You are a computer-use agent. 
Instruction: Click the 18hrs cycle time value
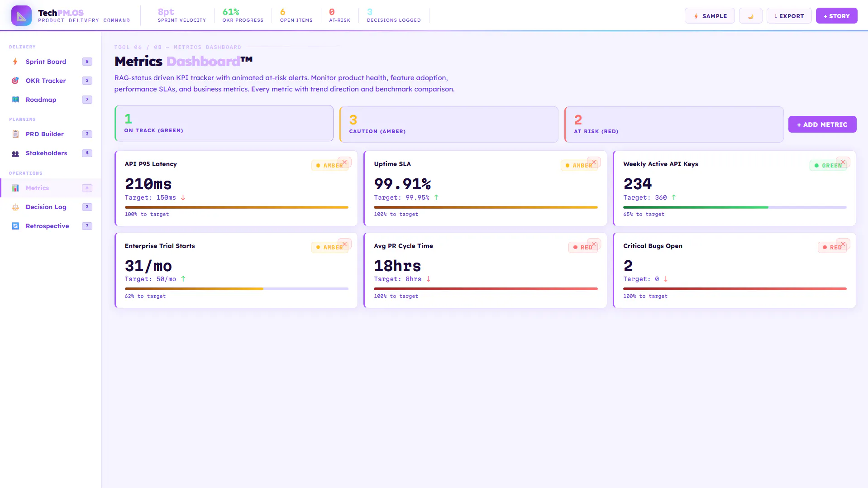[397, 266]
